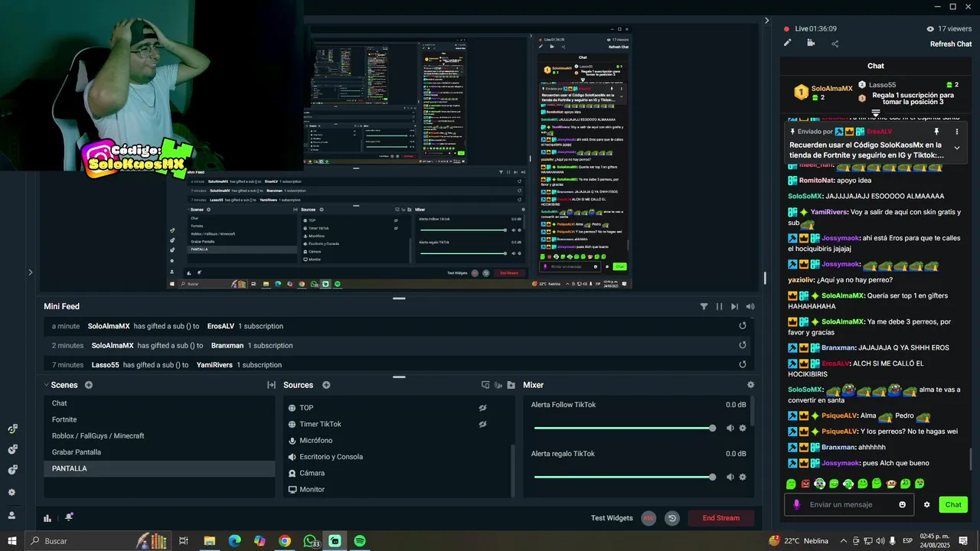Click the green Chat send button
Image resolution: width=980 pixels, height=551 pixels.
[953, 504]
